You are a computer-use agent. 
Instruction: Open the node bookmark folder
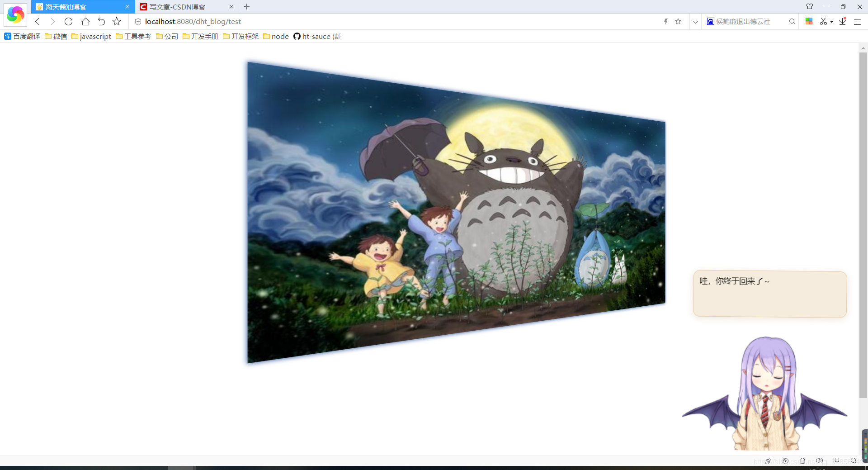[276, 36]
